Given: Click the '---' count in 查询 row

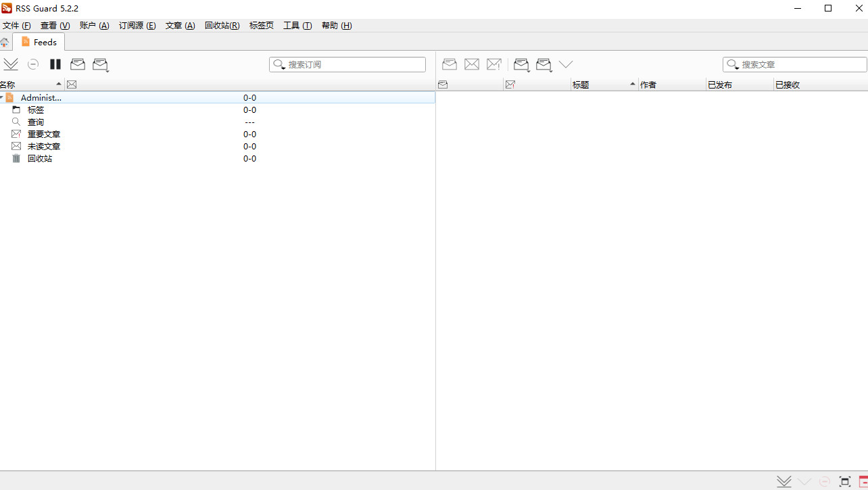Looking at the screenshot, I should pos(250,122).
